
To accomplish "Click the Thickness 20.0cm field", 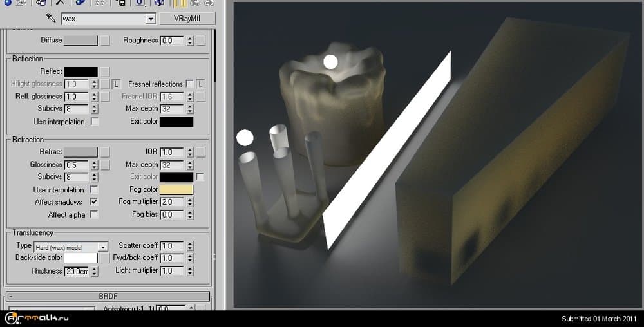I will (77, 271).
